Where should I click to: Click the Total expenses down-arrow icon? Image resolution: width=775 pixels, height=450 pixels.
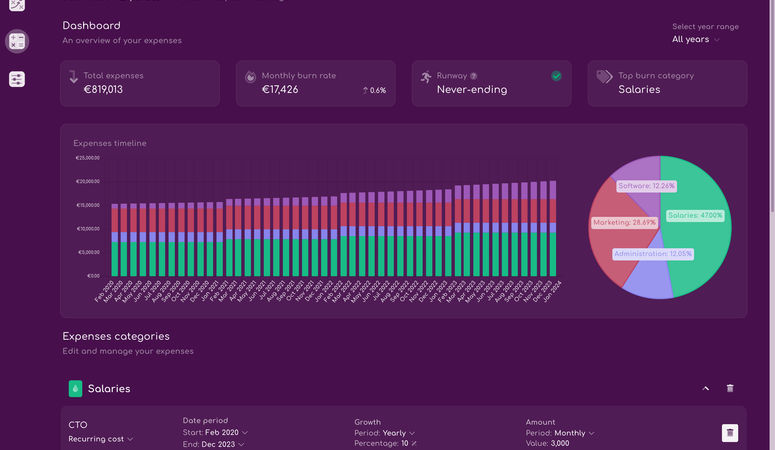(74, 77)
